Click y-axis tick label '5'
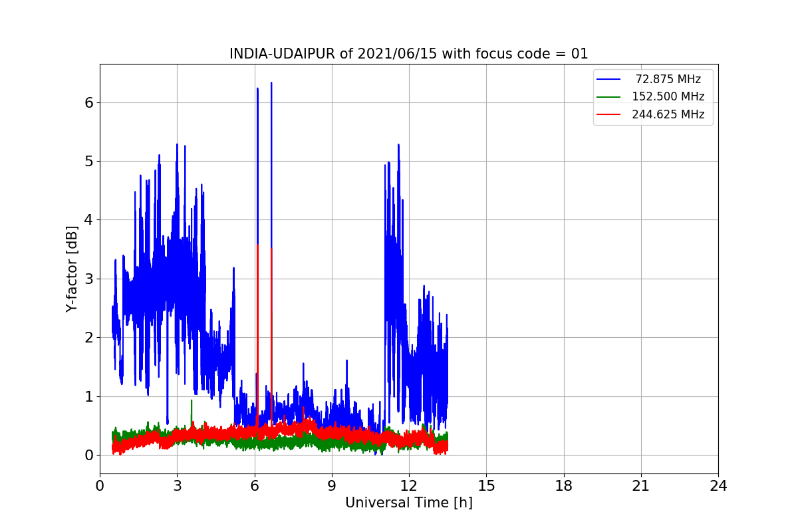The image size is (798, 532). tap(88, 161)
